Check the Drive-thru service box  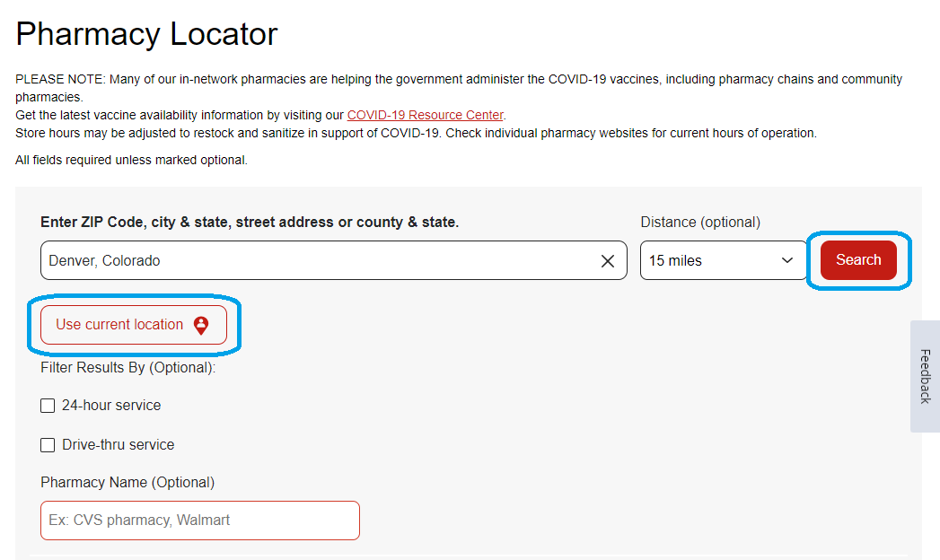48,445
